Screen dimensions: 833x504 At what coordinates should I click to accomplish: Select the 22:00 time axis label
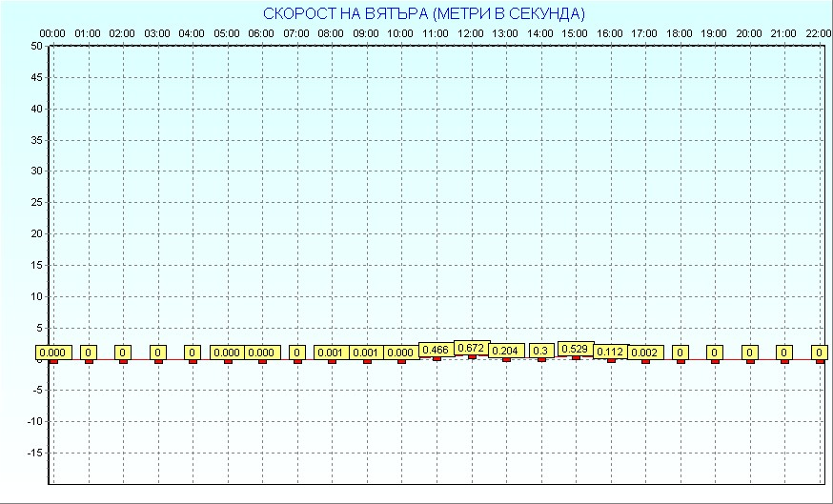[819, 33]
